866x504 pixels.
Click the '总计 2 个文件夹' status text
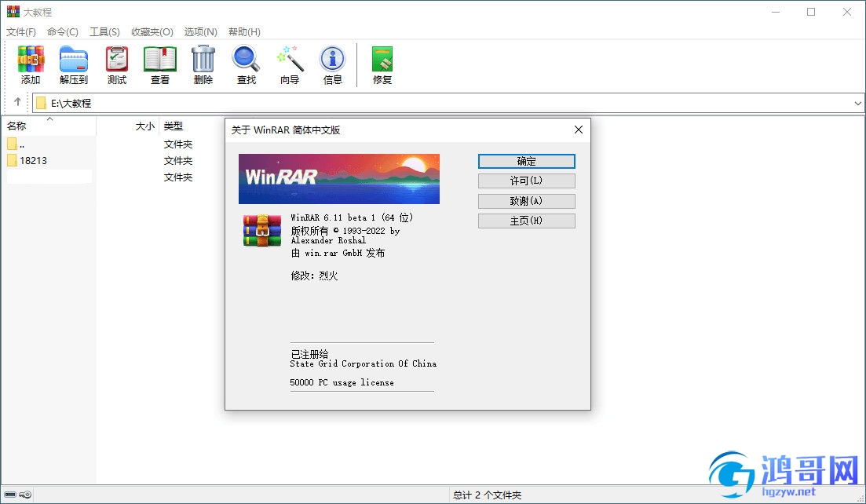pos(487,495)
